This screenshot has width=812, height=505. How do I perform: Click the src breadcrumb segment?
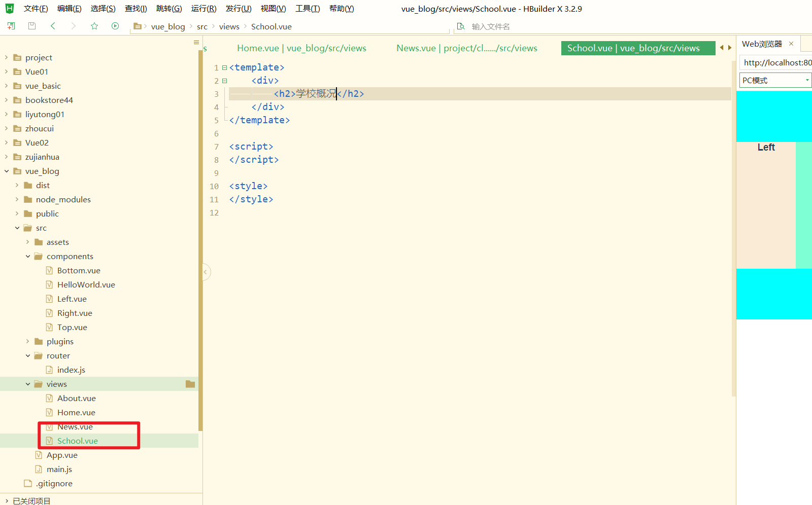(202, 26)
